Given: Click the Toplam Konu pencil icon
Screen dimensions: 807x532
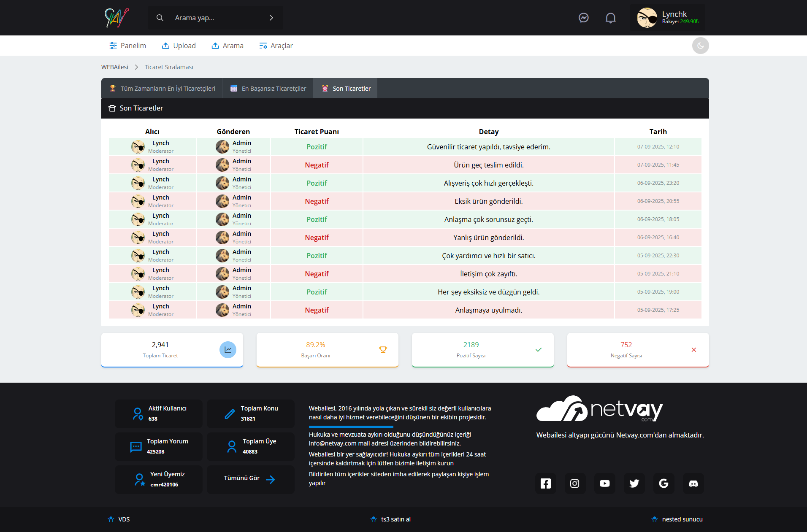Looking at the screenshot, I should pyautogui.click(x=230, y=414).
